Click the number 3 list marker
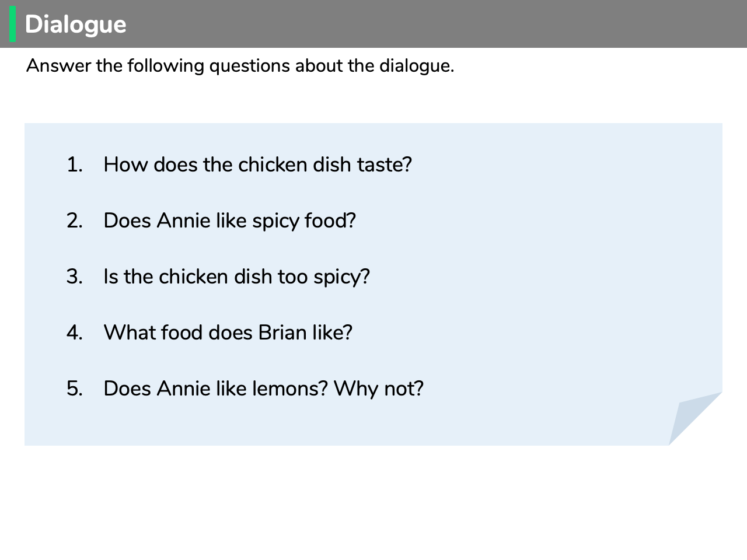 click(x=75, y=276)
